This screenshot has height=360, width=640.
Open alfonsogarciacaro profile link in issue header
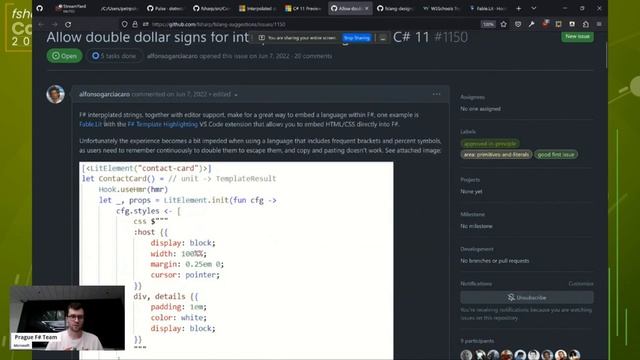172,56
